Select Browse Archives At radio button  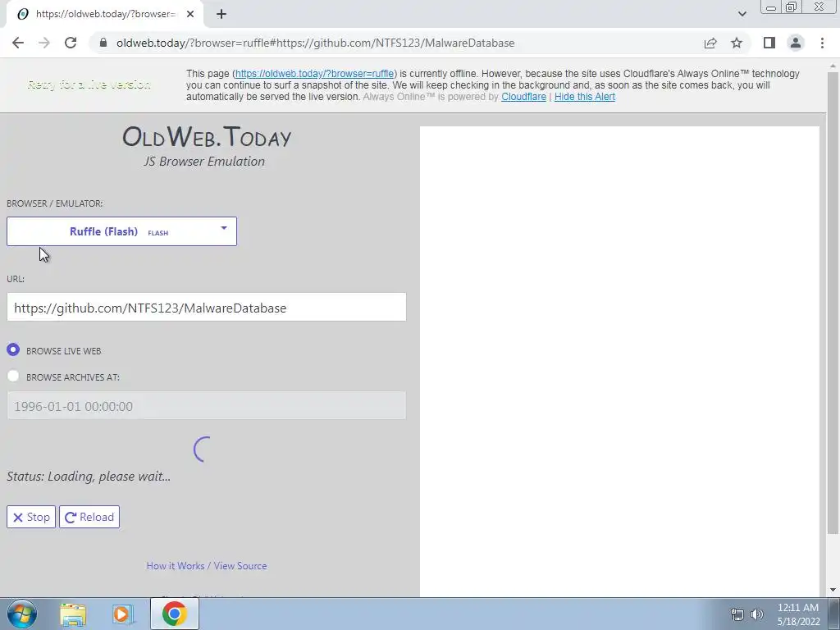pyautogui.click(x=13, y=376)
